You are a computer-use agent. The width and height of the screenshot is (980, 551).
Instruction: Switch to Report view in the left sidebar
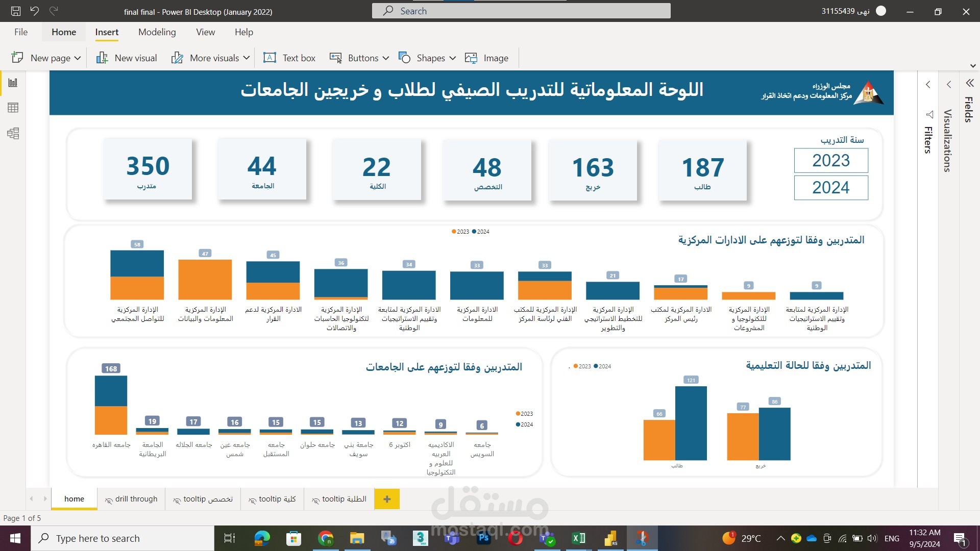click(x=14, y=82)
